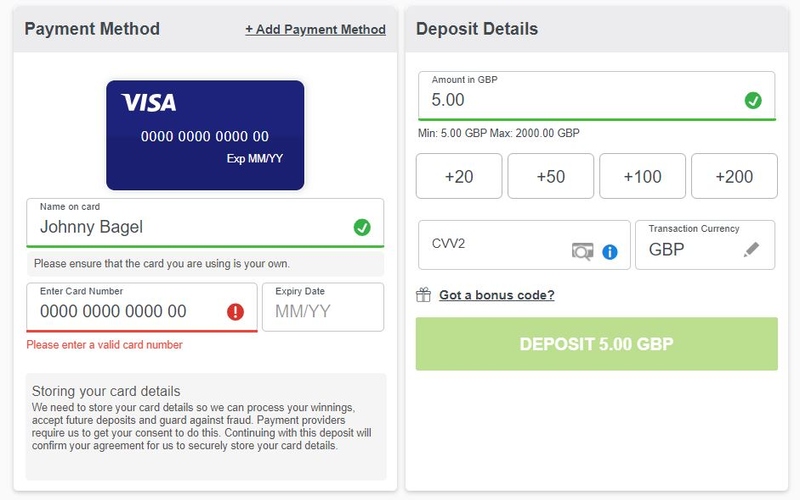Image resolution: width=800 pixels, height=500 pixels.
Task: Click the pencil edit icon for currency
Action: (752, 250)
